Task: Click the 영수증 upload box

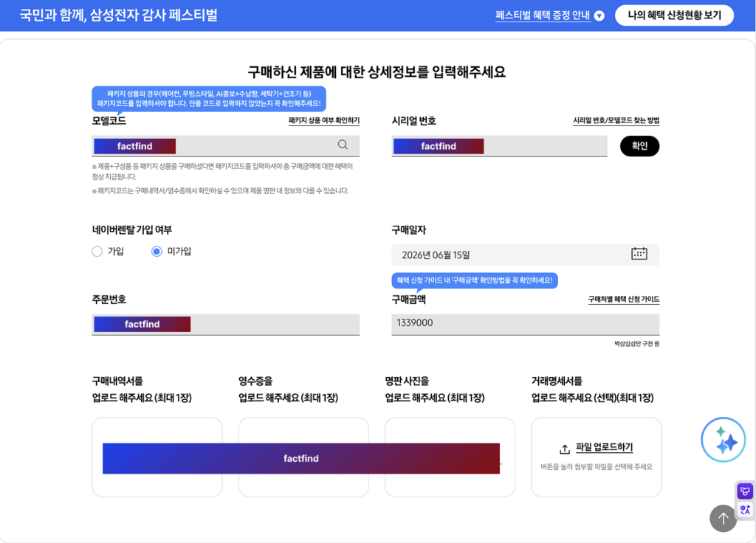Action: (x=303, y=457)
